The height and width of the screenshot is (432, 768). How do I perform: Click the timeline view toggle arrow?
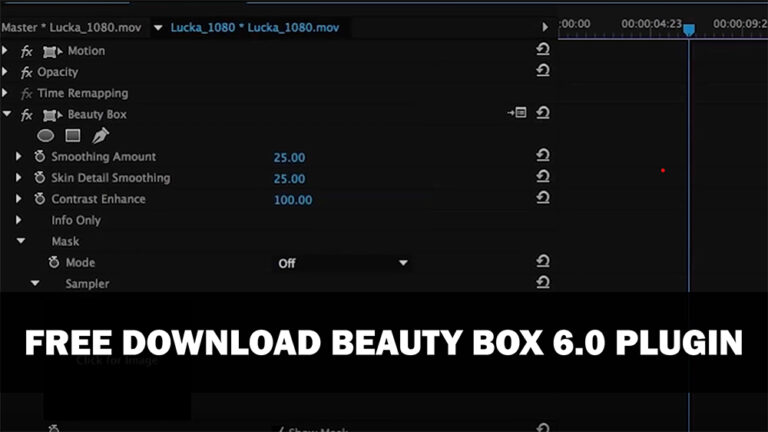click(x=545, y=27)
